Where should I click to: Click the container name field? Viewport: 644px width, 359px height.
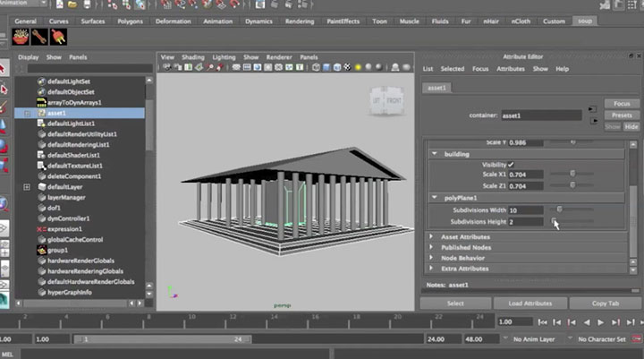[x=541, y=115]
